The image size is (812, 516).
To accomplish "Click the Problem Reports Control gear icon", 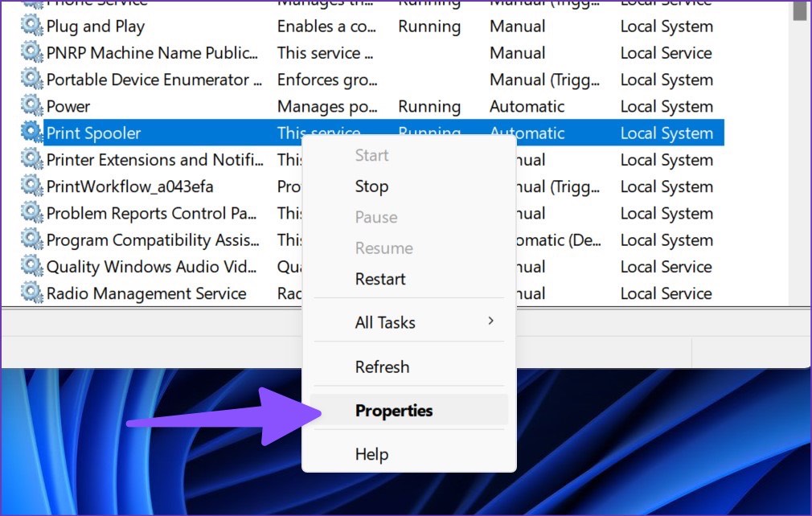I will pos(31,213).
